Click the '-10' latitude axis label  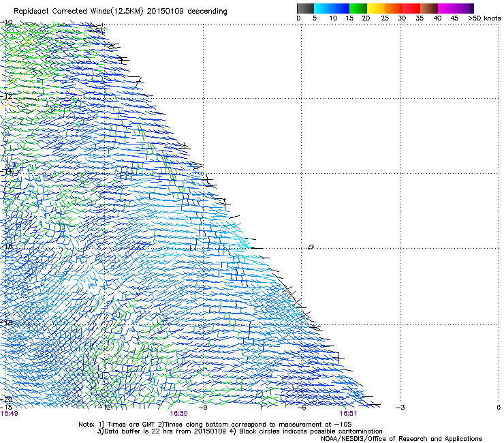[6, 22]
